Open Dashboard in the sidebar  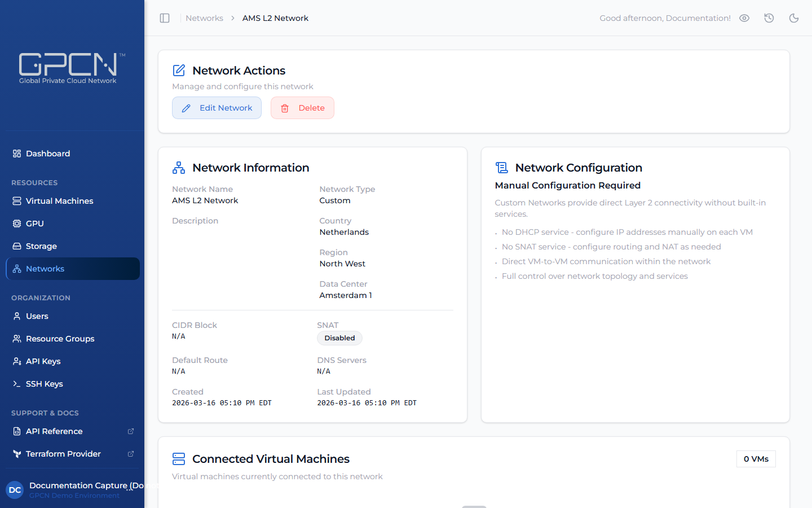[73, 154]
